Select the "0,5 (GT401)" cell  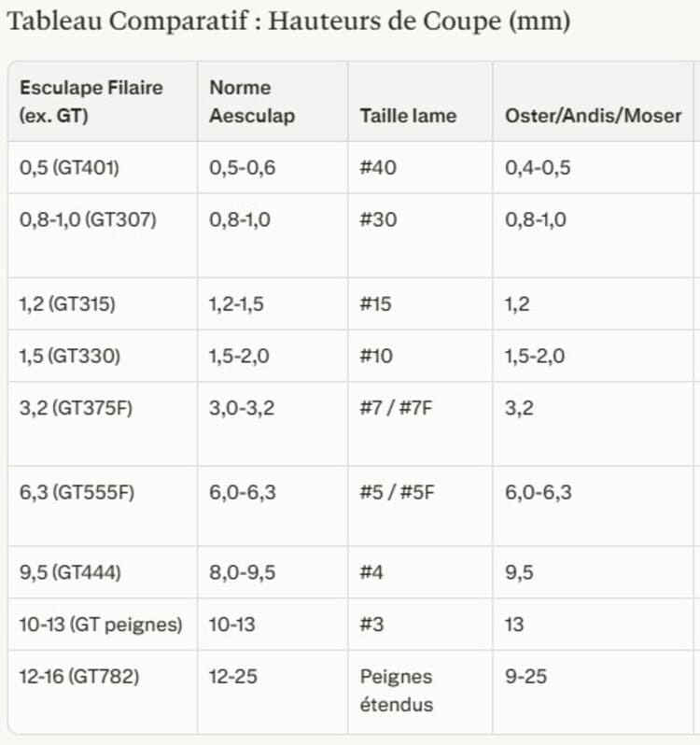pyautogui.click(x=69, y=168)
